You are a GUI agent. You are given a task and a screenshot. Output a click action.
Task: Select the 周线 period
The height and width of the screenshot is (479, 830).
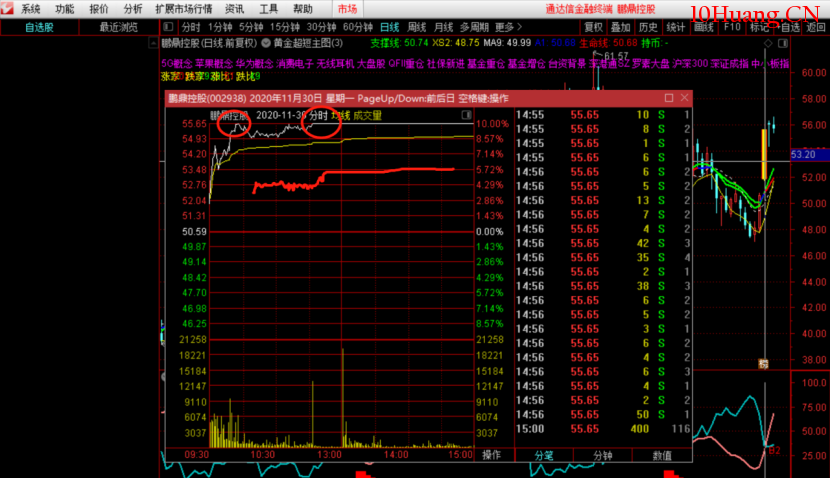[x=417, y=27]
